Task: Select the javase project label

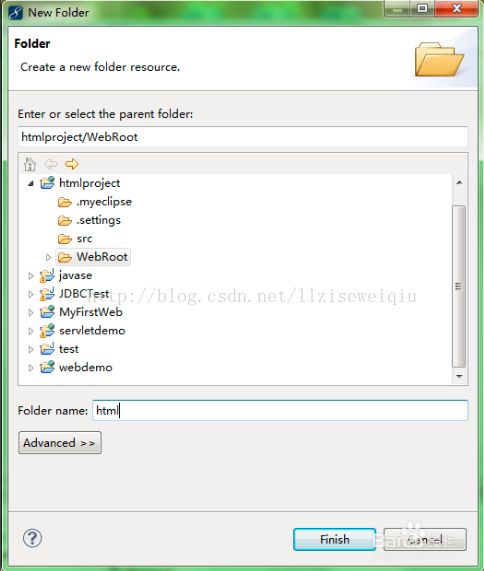Action: [75, 276]
